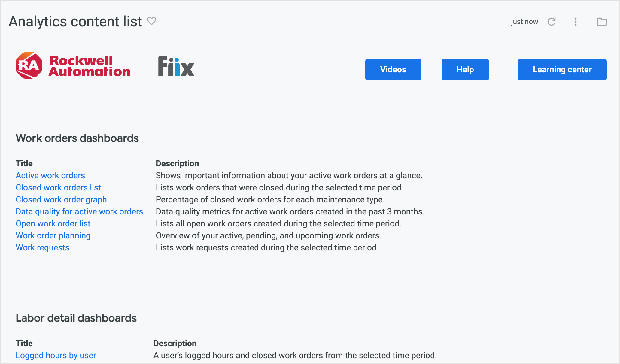Screen dimensions: 620x364
Task: Open the three-dot dashboard actions menu
Action: point(576,22)
